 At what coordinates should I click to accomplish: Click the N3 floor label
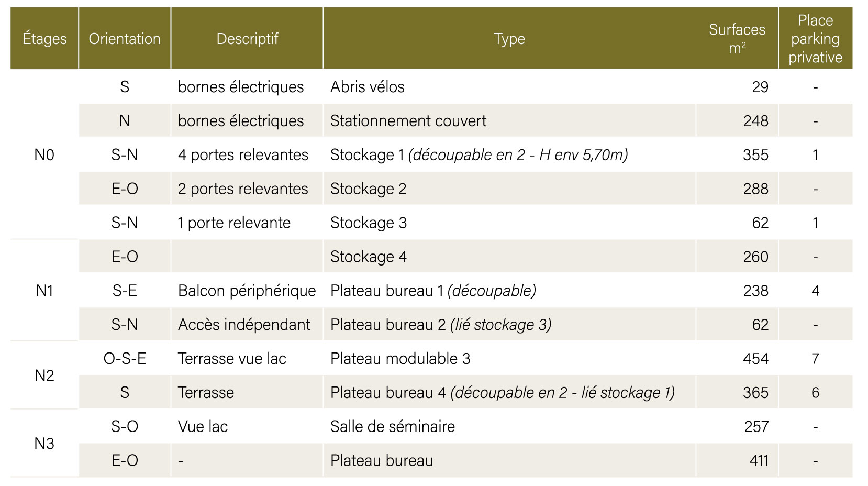point(44,444)
